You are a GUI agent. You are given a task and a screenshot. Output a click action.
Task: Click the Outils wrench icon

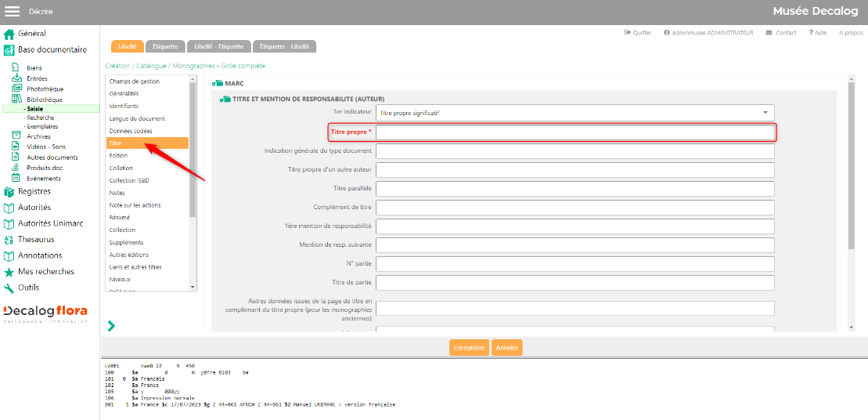9,288
